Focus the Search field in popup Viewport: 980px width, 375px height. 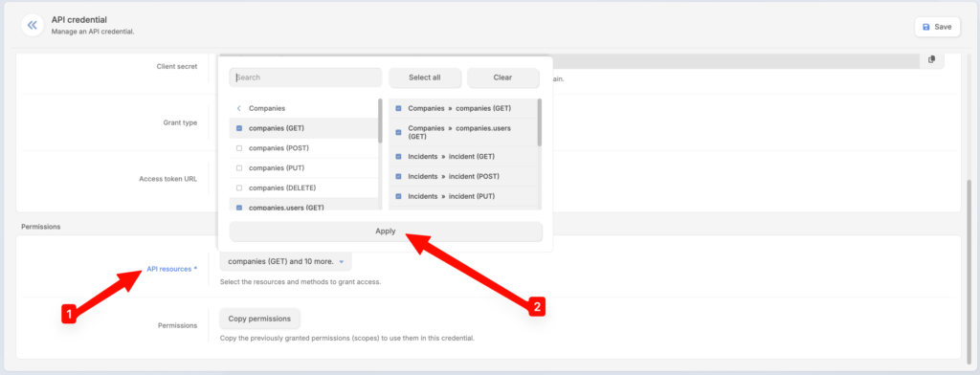(x=305, y=77)
